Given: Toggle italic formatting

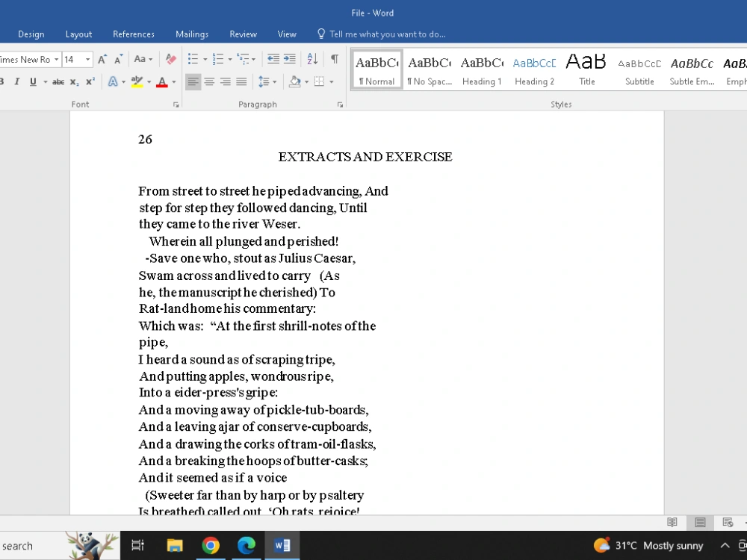Looking at the screenshot, I should point(16,81).
